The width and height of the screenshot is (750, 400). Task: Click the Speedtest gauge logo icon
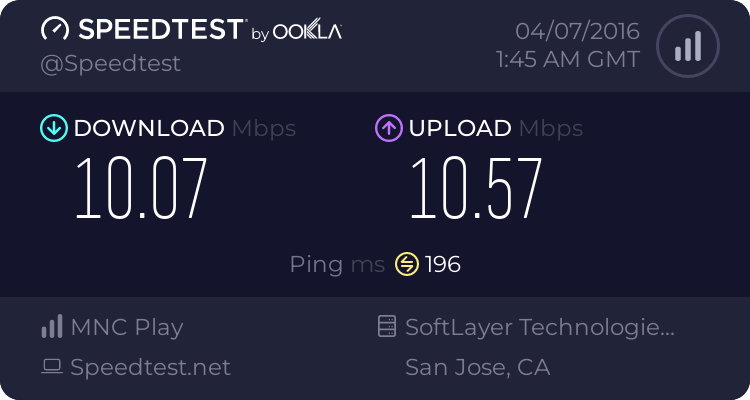[x=55, y=30]
